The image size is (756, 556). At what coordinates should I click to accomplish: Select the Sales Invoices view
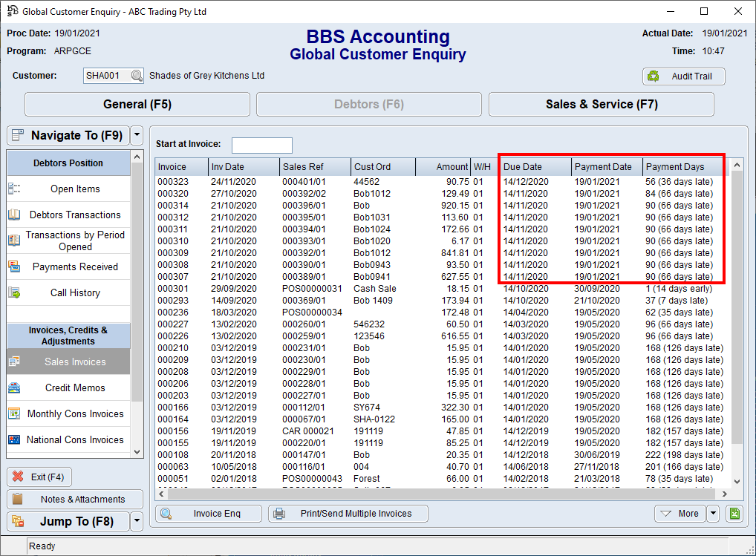tap(68, 362)
